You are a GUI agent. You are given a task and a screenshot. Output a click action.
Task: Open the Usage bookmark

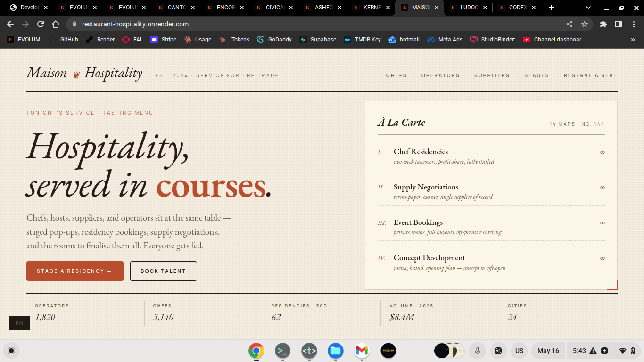click(198, 40)
